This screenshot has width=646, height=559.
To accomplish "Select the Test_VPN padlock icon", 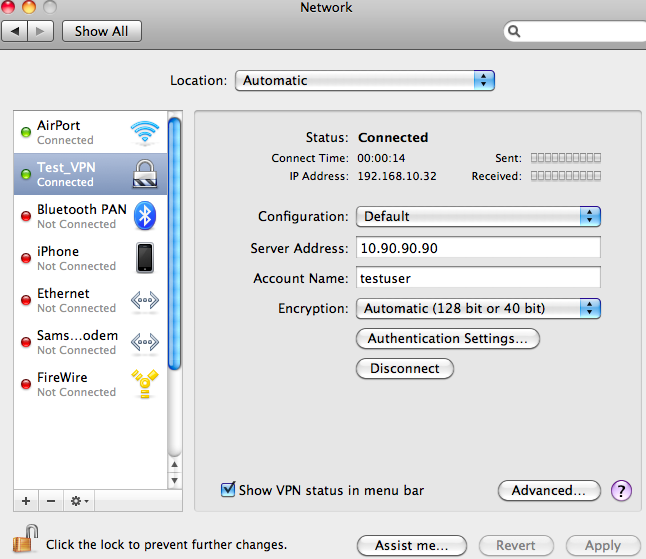I will pyautogui.click(x=145, y=174).
